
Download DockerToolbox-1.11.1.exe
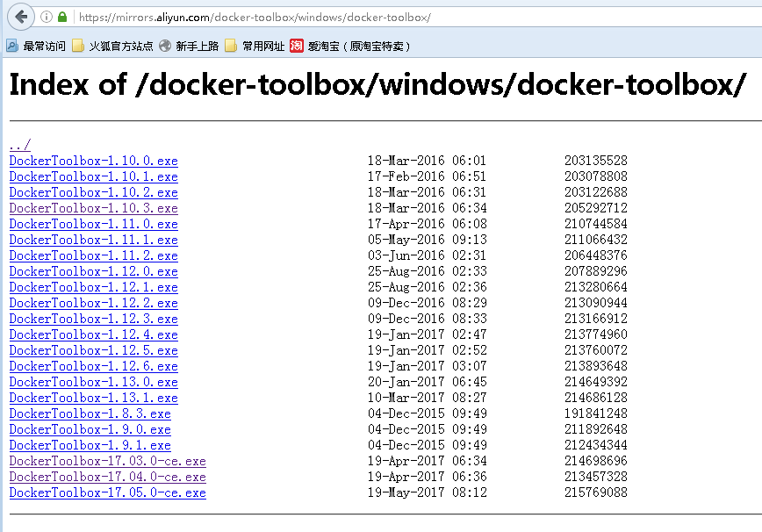click(94, 240)
